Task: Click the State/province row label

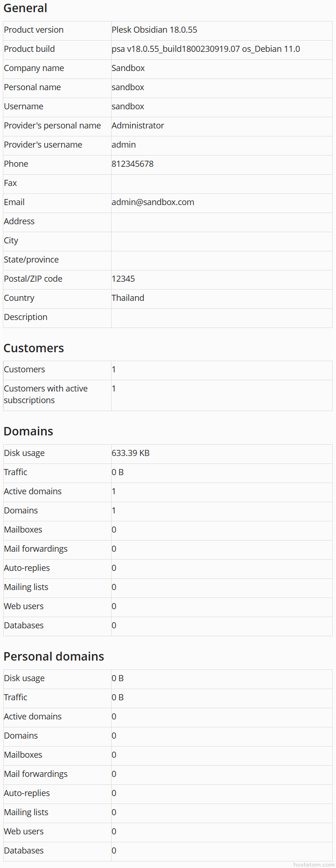Action: pos(31,260)
